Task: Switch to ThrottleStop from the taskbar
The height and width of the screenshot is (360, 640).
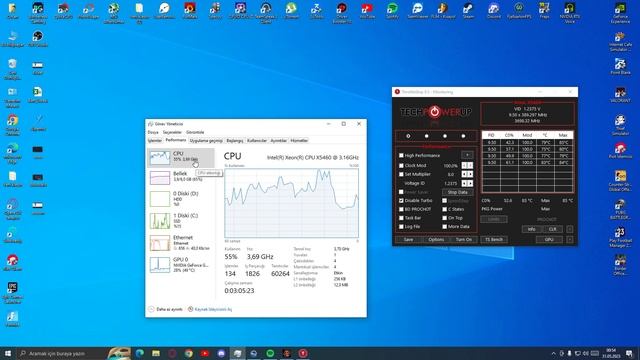Action: tap(303, 353)
